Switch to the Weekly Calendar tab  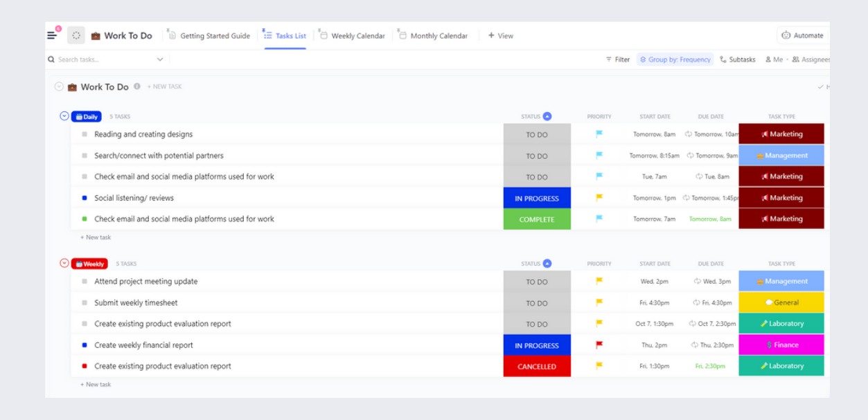coord(357,36)
